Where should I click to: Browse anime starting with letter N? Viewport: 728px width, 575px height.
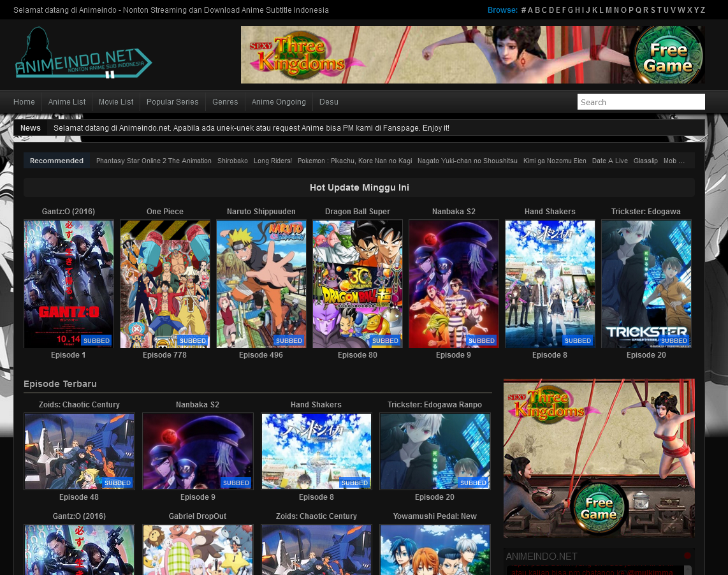point(616,10)
